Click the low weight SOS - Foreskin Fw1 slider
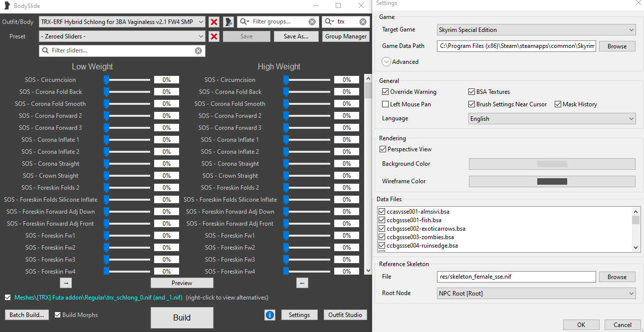Screen dimensions: 644x332 tap(127, 236)
